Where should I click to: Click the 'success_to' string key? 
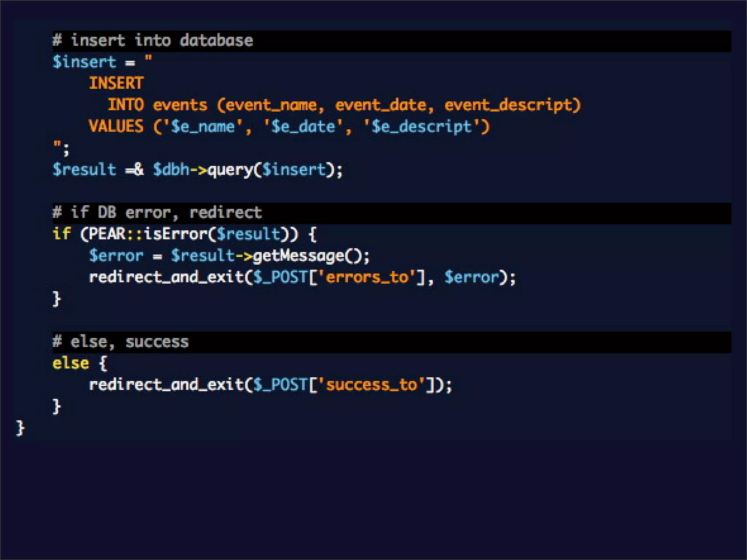click(x=371, y=385)
